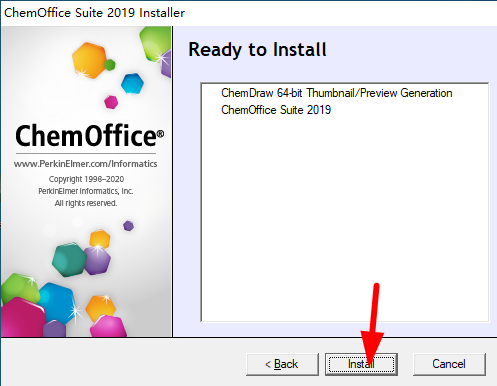Screen dimensions: 497x386
Task: Select ChemDraw 64-bit Thumbnail/Preview Generation entry
Action: pos(337,93)
